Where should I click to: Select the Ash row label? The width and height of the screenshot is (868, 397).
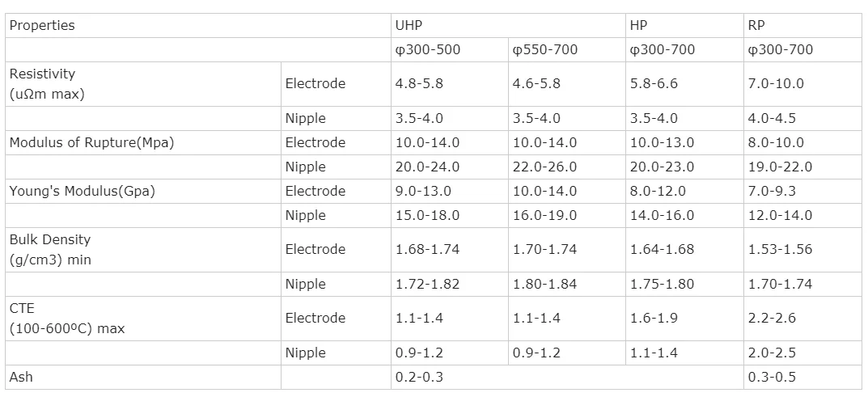coord(21,377)
